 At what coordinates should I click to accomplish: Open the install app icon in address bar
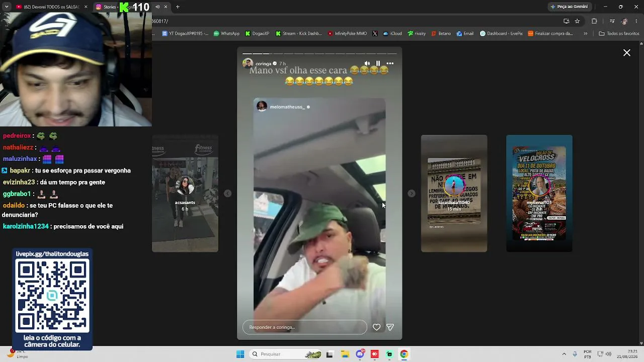(567, 21)
